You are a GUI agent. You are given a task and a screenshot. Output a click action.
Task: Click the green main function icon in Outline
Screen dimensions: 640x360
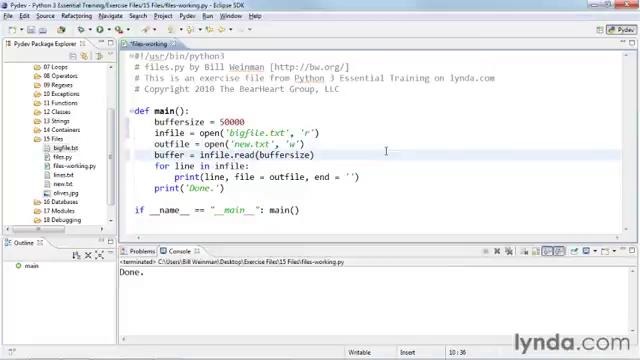(18, 266)
